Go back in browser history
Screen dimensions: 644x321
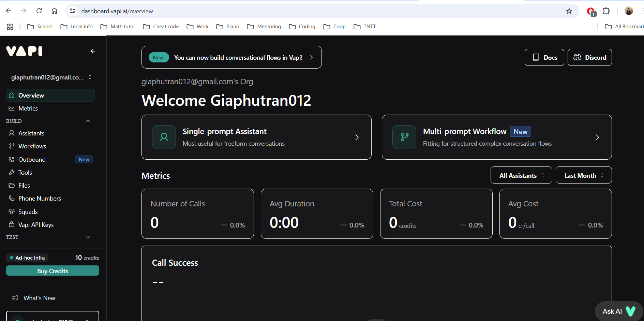[x=9, y=11]
